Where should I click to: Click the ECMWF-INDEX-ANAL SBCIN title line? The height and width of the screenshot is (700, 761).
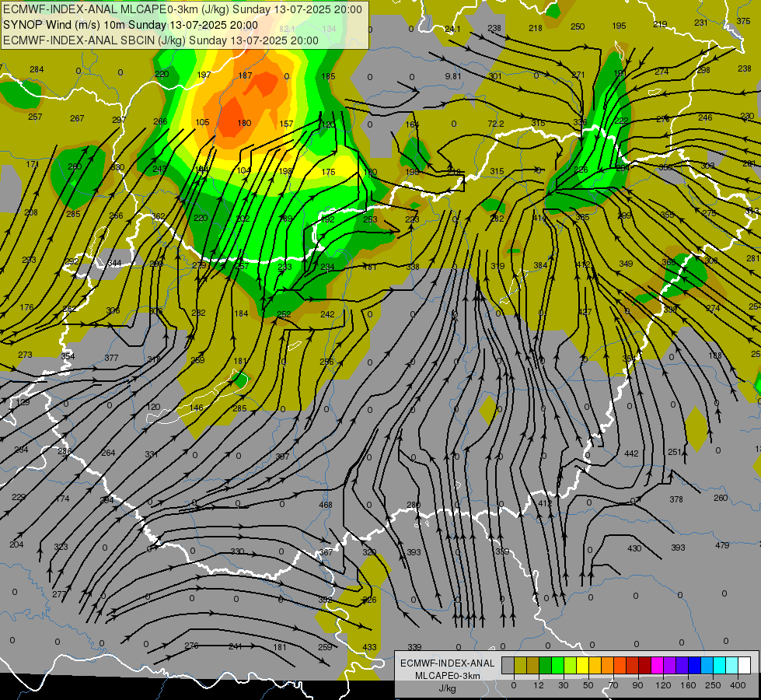[161, 40]
